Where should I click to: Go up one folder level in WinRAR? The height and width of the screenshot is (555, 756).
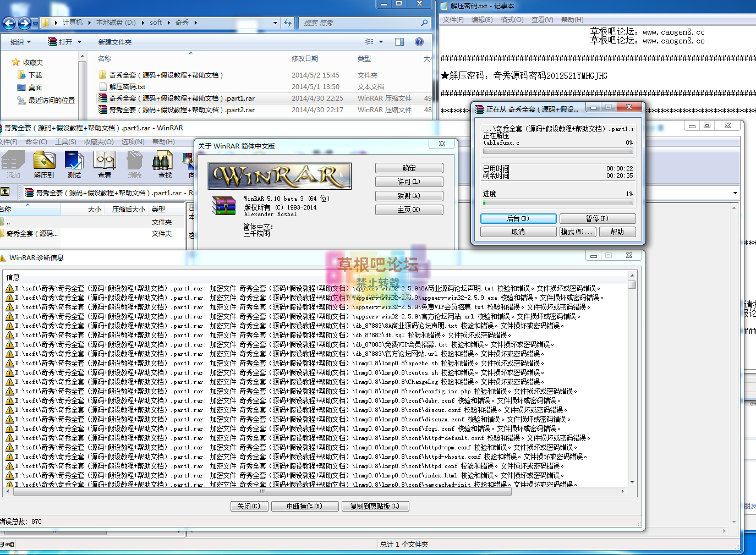(6, 192)
